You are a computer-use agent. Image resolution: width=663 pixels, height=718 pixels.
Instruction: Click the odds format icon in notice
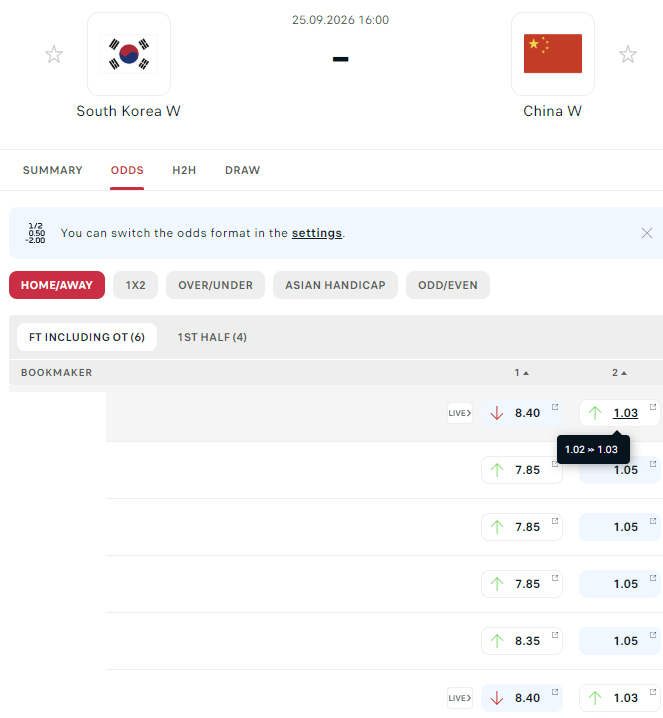click(36, 233)
